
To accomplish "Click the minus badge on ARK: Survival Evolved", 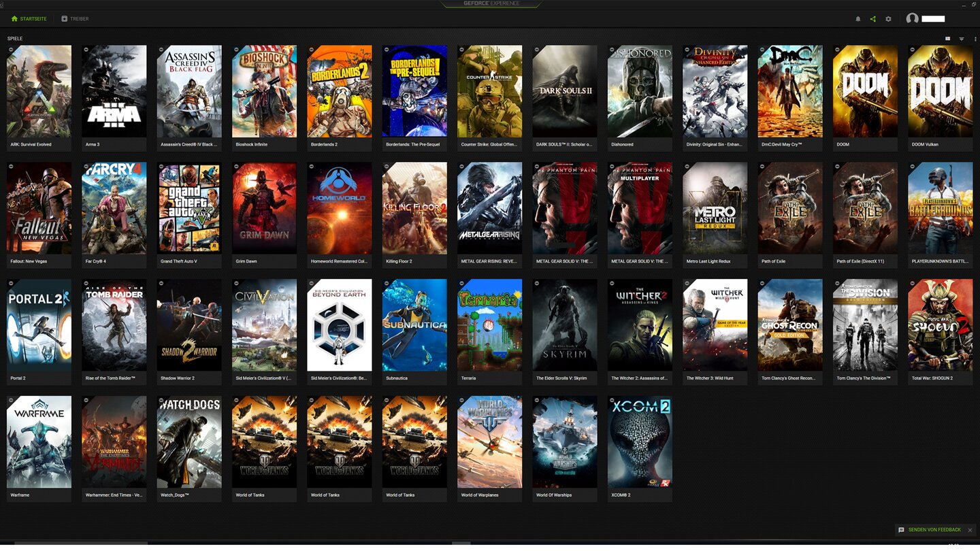I will [x=11, y=50].
